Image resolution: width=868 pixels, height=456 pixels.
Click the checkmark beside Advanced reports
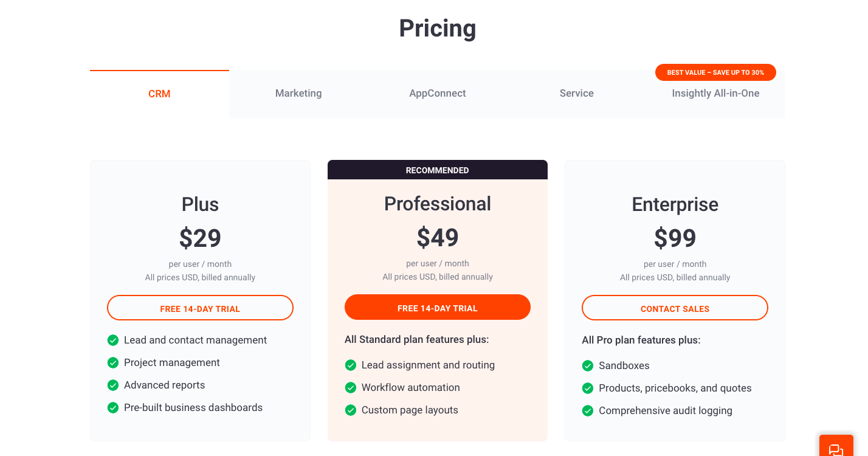coord(113,385)
